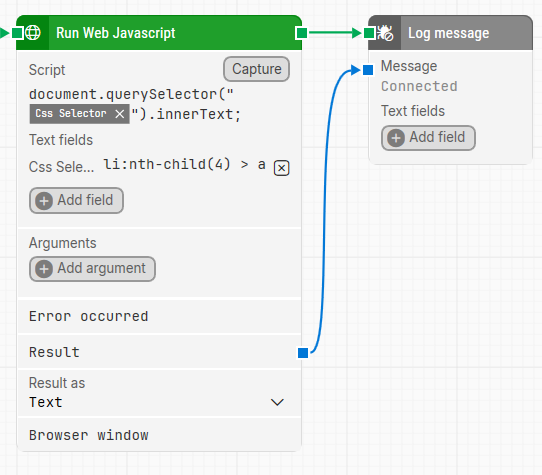Select the Log message green input port
This screenshot has height=475, width=542.
tap(369, 33)
